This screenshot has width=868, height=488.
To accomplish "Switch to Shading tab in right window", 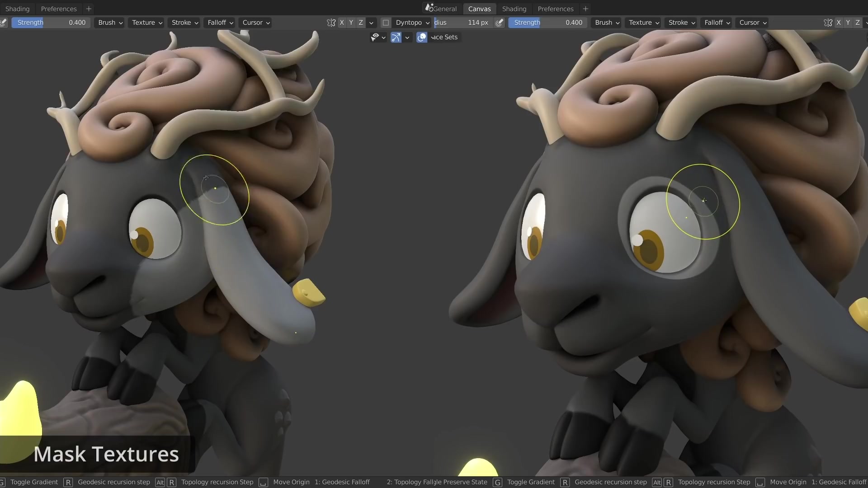I will tap(514, 9).
